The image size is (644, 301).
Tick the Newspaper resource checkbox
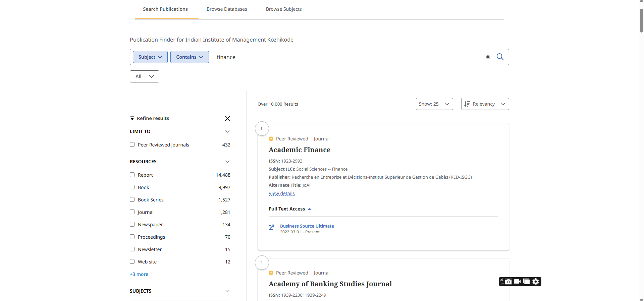pos(132,225)
